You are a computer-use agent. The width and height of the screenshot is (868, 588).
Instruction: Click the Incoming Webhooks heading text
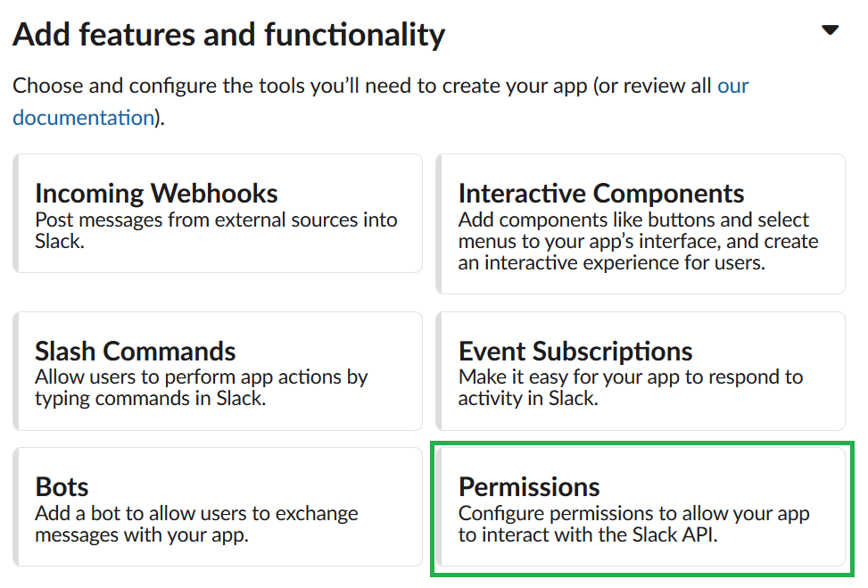(154, 192)
